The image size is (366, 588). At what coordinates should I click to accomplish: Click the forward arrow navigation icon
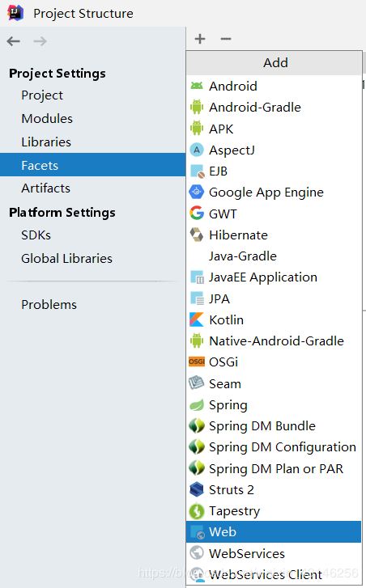pyautogui.click(x=40, y=41)
